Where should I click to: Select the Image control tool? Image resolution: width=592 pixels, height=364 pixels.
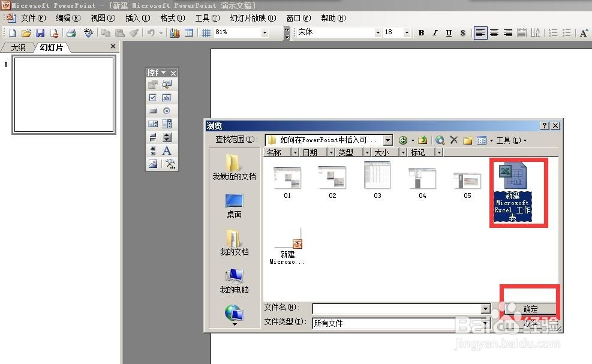coord(152,164)
